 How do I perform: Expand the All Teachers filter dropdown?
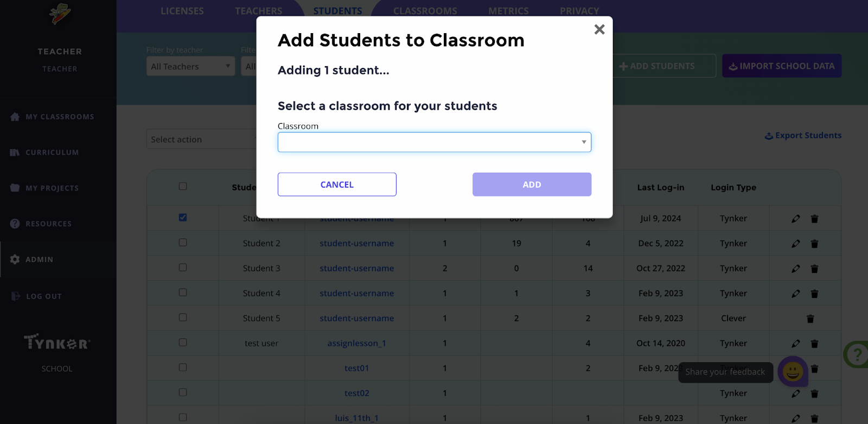click(190, 66)
